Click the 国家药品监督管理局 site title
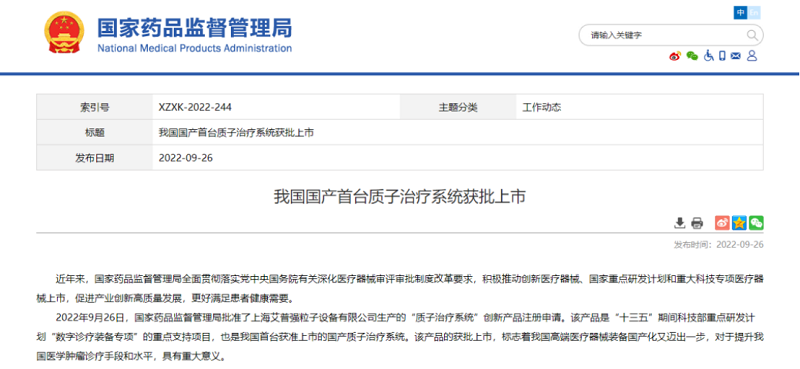 tap(194, 28)
